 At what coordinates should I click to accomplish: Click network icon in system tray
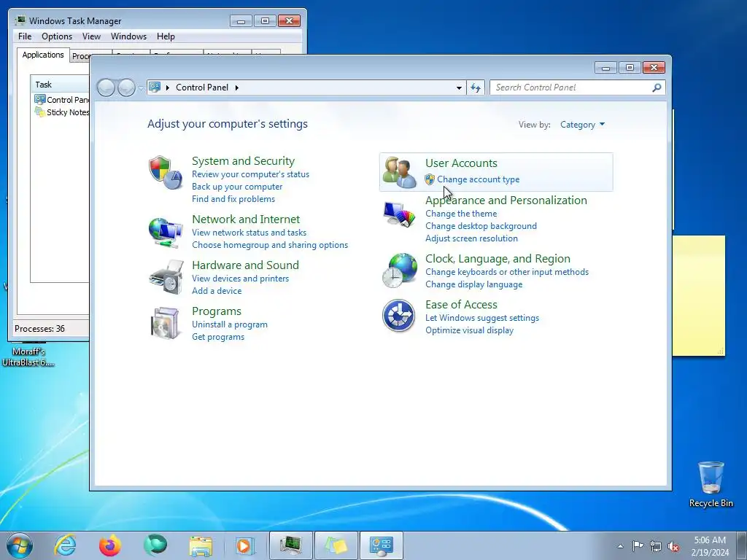point(656,546)
